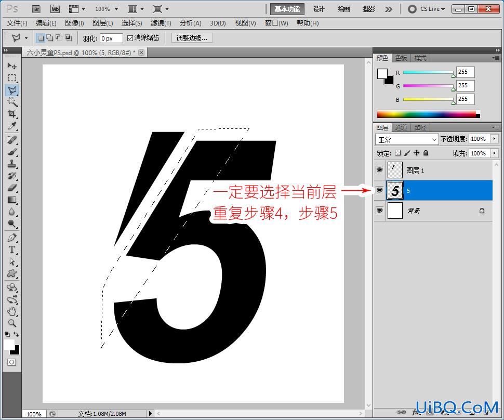Screen dimensions: 504x420
Task: Select the Hand tool
Action: click(x=12, y=311)
